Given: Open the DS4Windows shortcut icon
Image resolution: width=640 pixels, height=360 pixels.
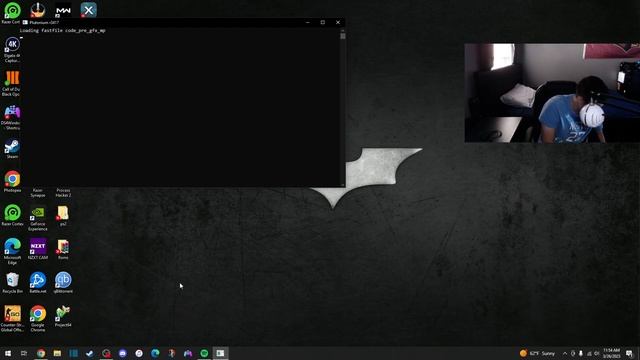Looking at the screenshot, I should click(x=12, y=117).
